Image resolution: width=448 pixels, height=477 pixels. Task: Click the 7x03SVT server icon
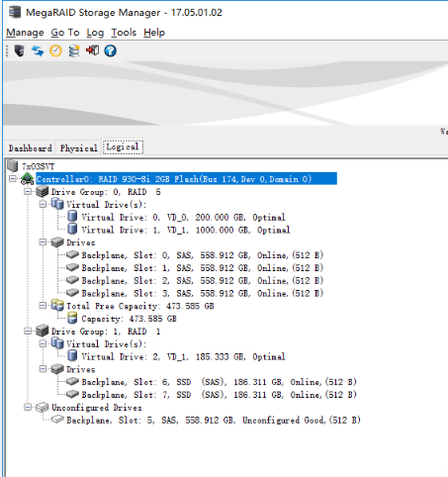pyautogui.click(x=13, y=166)
